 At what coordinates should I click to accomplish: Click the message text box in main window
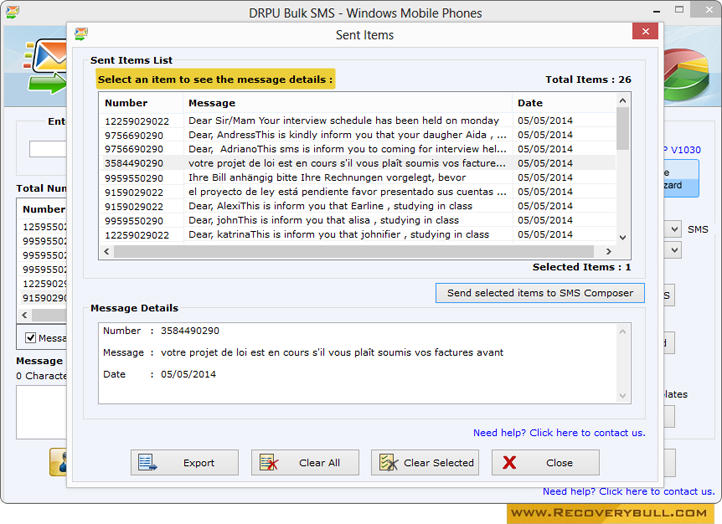[41, 412]
